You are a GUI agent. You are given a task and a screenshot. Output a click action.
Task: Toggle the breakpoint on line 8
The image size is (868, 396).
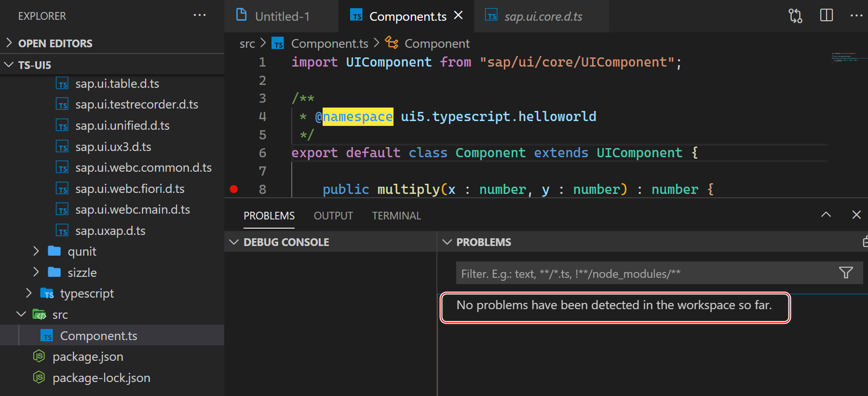234,189
